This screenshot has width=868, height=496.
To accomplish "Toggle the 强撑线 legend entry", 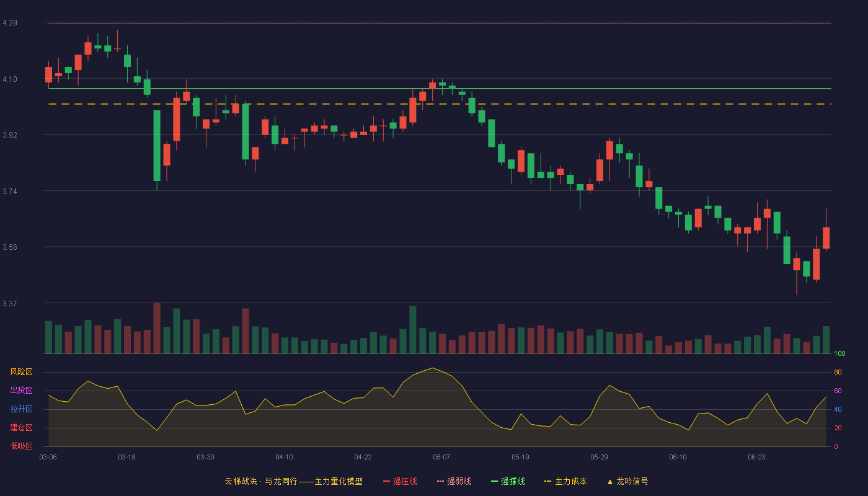I will coord(508,481).
